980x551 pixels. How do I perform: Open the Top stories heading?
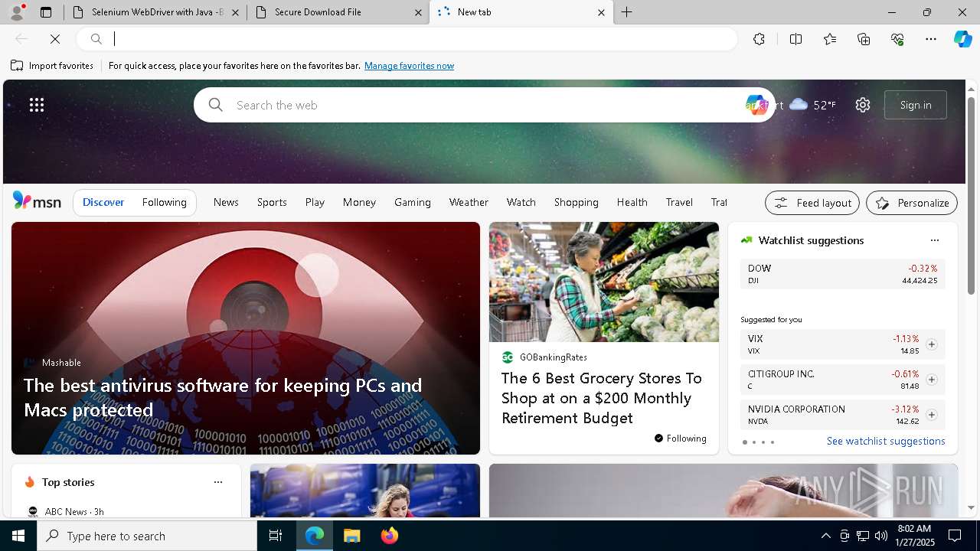point(68,482)
